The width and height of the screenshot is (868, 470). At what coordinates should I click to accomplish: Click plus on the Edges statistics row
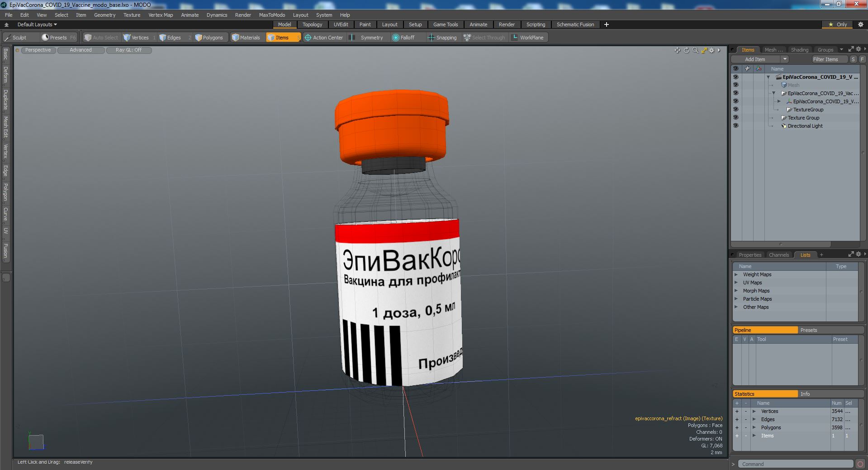(x=737, y=420)
